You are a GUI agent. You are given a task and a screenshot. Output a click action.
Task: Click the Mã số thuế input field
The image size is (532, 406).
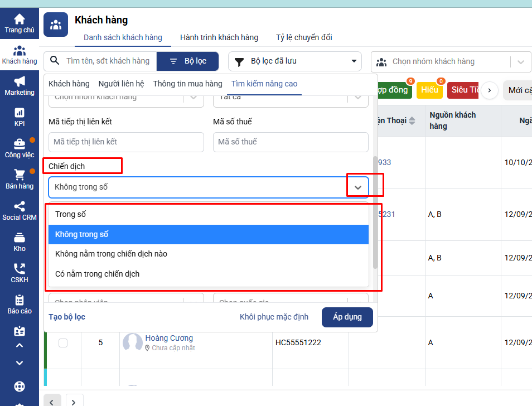(290, 142)
